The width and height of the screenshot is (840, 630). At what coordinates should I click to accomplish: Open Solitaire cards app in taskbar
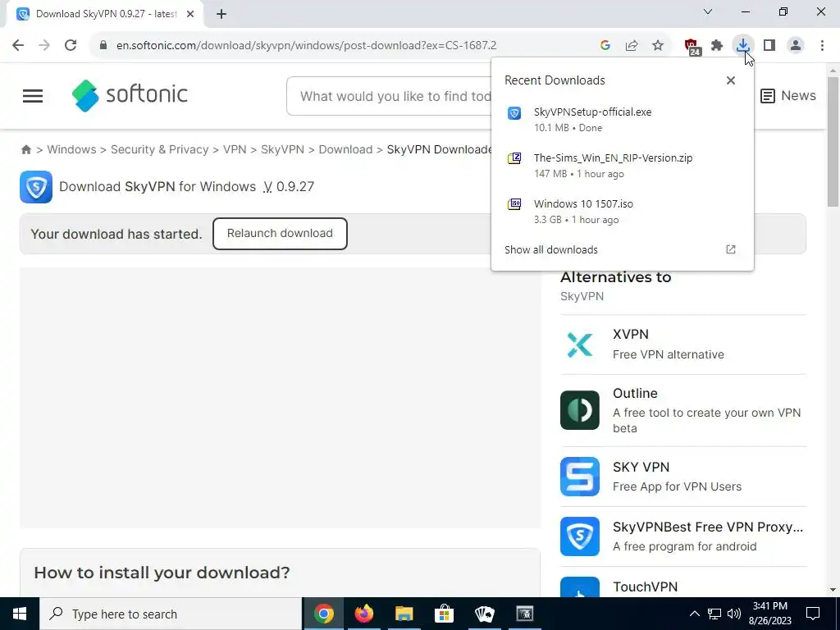click(484, 614)
